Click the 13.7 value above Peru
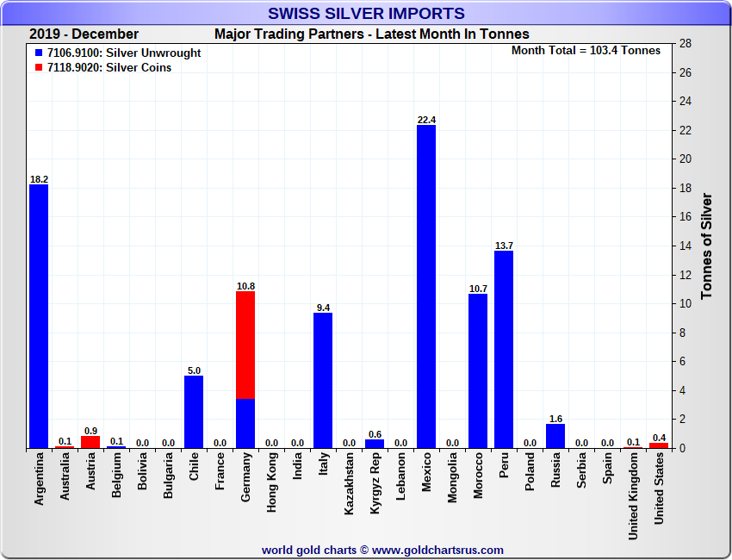 (504, 246)
